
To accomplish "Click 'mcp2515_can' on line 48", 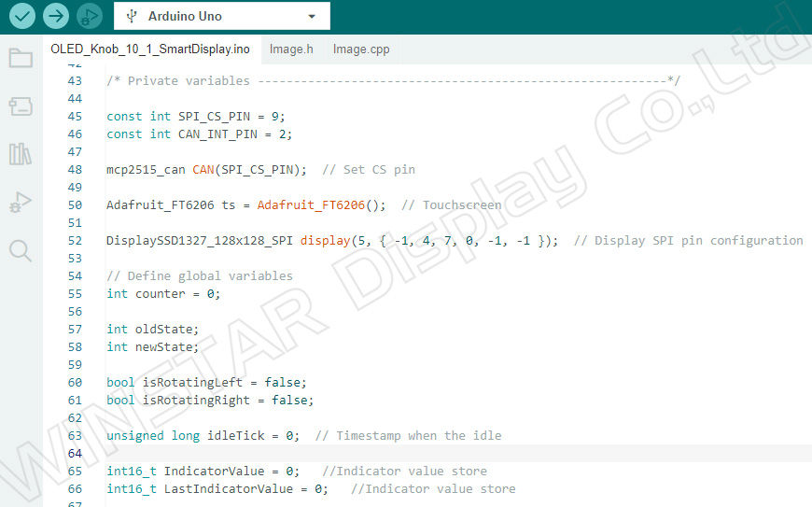I will pyautogui.click(x=146, y=170).
